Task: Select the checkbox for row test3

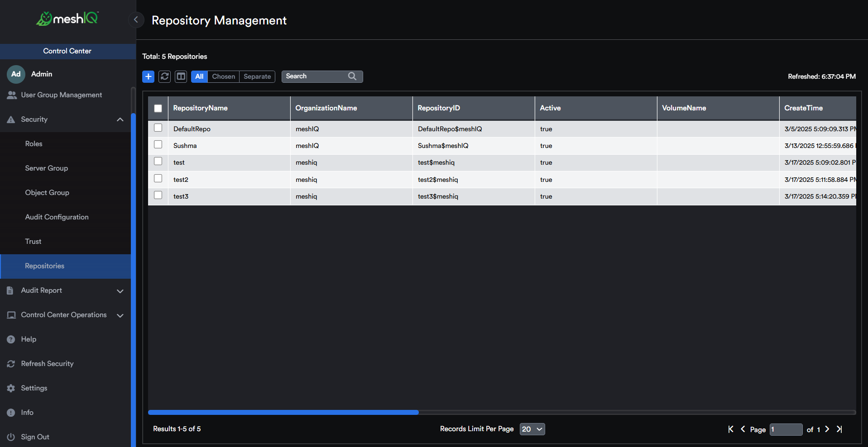Action: coord(158,195)
